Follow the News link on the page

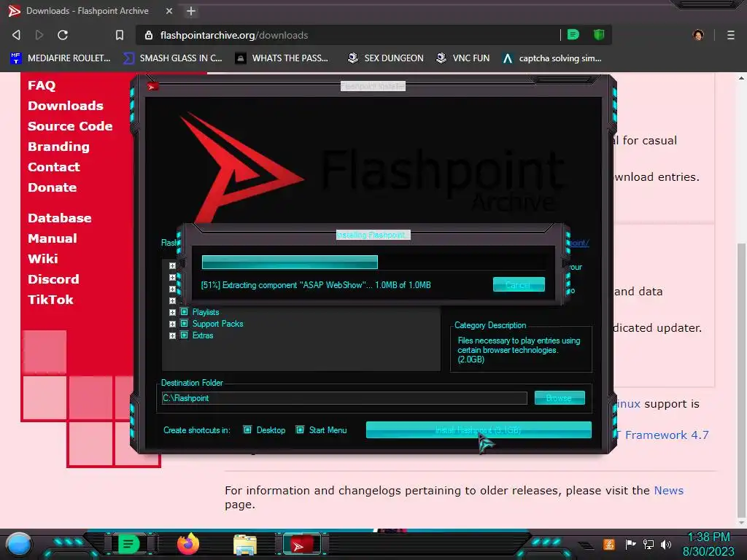click(668, 491)
